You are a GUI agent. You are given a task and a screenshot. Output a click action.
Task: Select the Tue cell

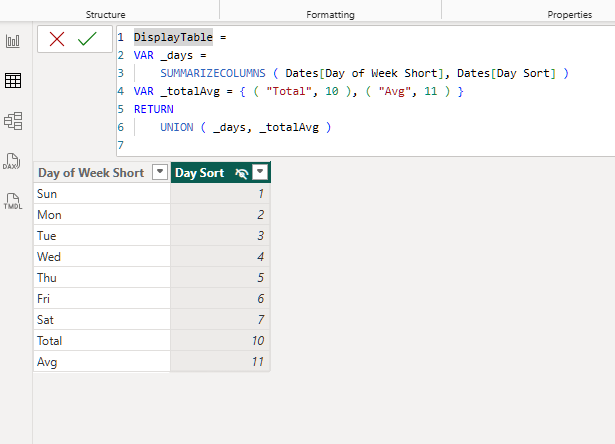[x=102, y=236]
